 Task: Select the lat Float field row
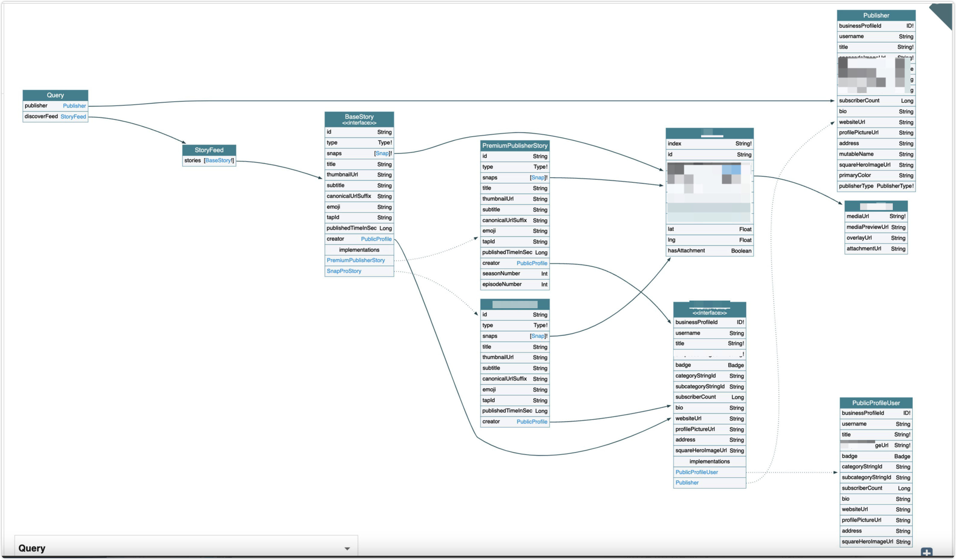[709, 229]
